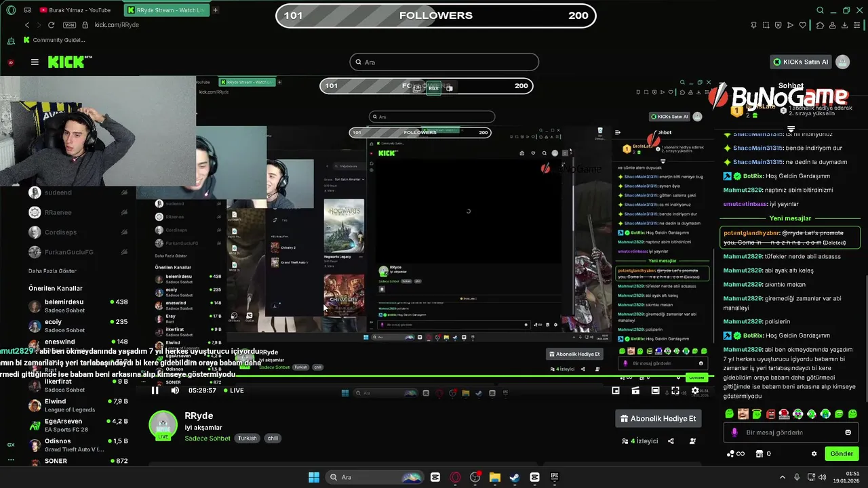Open belemirdesu recommended channel
Image resolution: width=868 pixels, height=488 pixels.
(78, 306)
